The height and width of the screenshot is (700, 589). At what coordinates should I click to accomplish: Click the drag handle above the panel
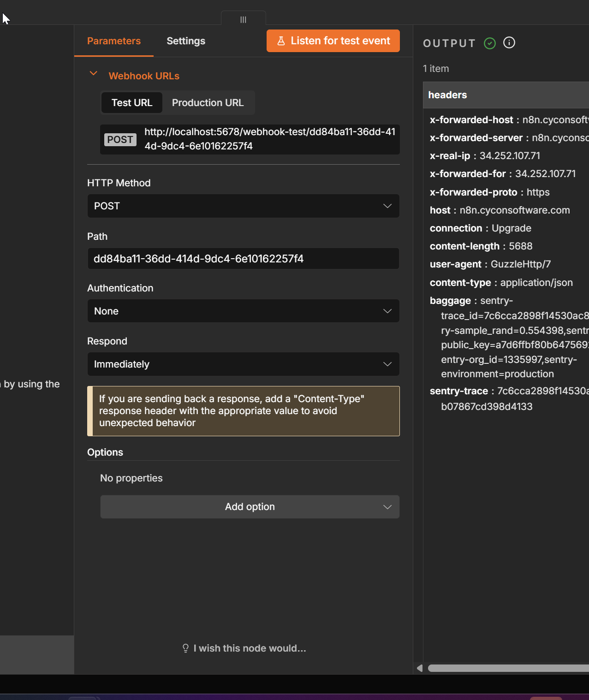(x=243, y=19)
